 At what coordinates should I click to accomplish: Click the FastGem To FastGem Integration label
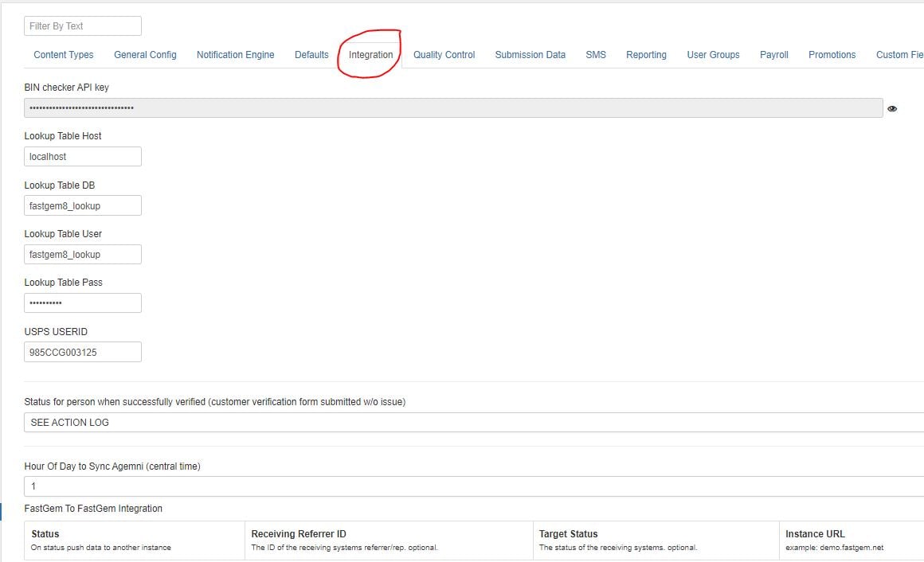(93, 509)
